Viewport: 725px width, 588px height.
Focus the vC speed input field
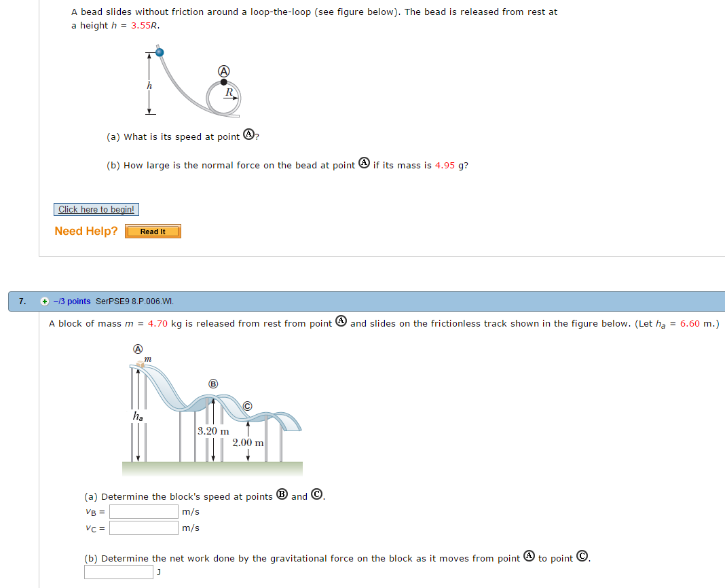[144, 528]
